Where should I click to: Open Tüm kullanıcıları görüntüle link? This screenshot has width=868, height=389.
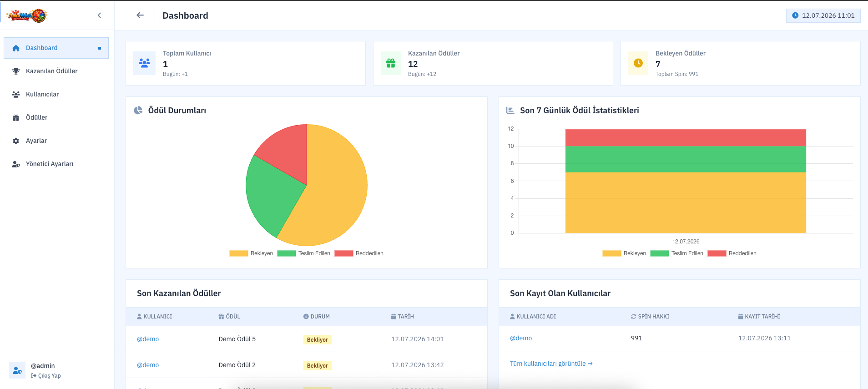pyautogui.click(x=551, y=364)
